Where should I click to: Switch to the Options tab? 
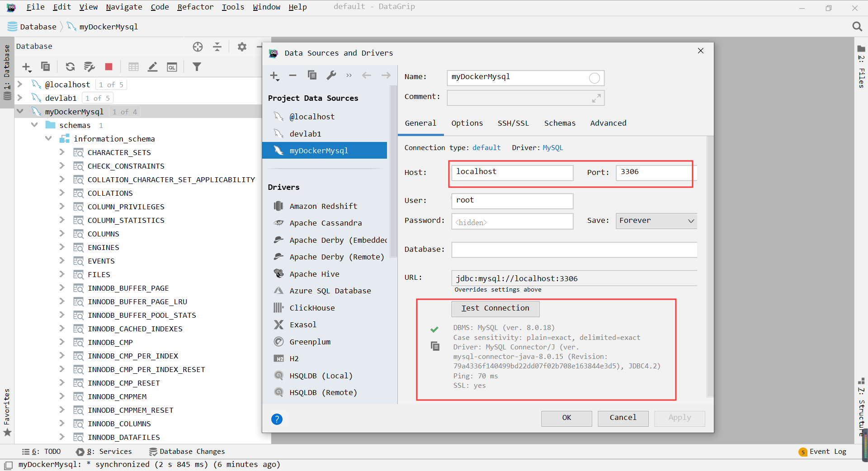[467, 123]
